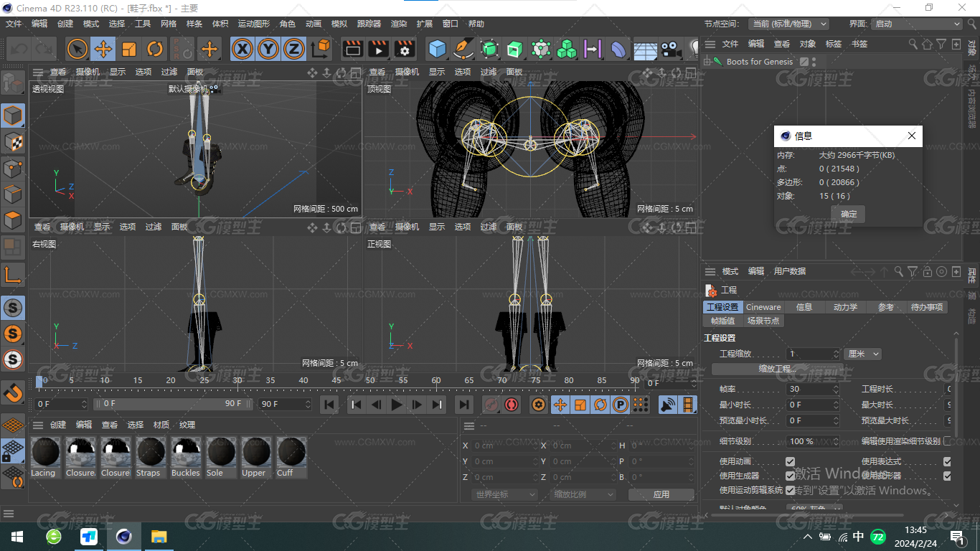Switch to the Cineware tab
Screen dimensions: 980x551
(x=763, y=307)
